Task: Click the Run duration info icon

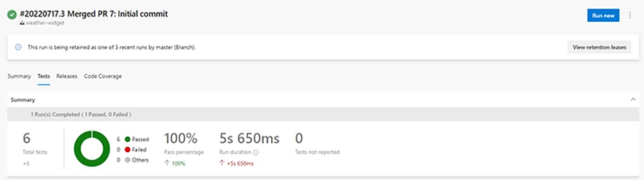Action: [256, 152]
